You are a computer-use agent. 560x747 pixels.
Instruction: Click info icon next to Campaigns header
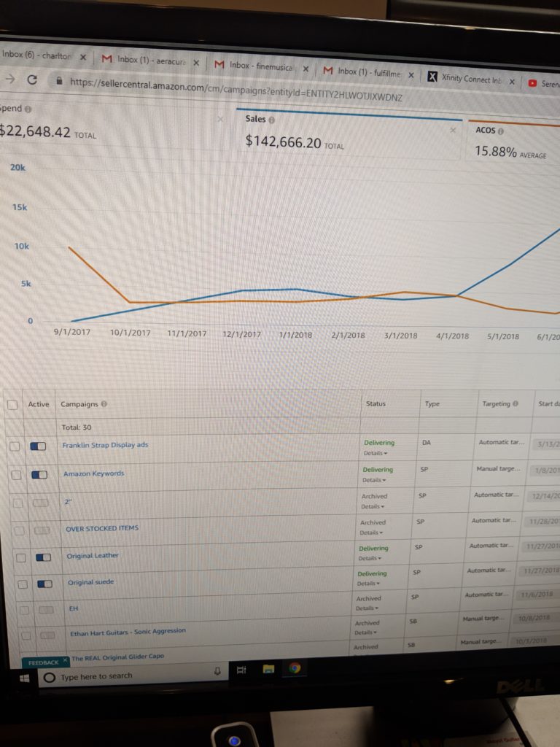click(x=104, y=404)
